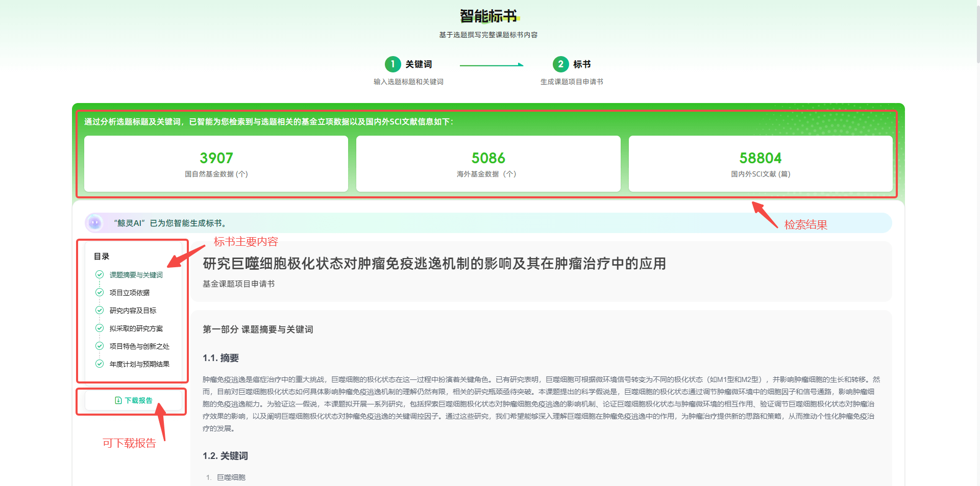Image resolution: width=980 pixels, height=486 pixels.
Task: Click the abstract paragraph beginning 肿瘤免疫逃逸
Action: (x=541, y=404)
